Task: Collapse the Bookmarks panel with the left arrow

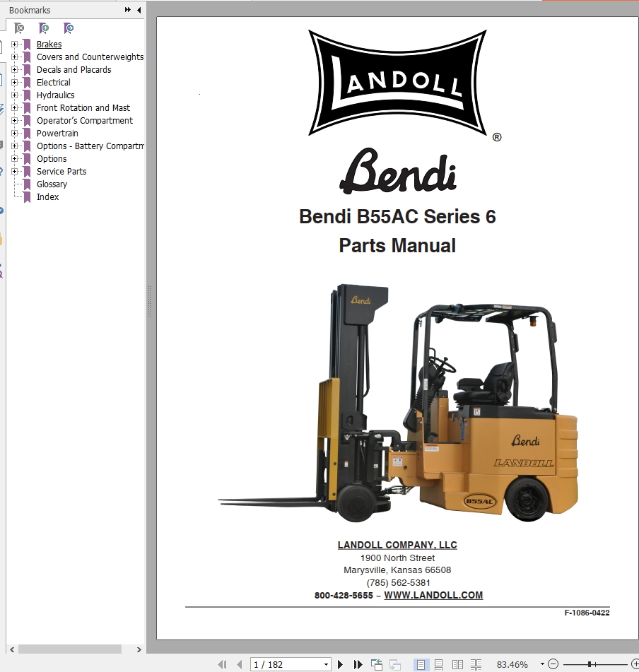Action: tap(139, 10)
